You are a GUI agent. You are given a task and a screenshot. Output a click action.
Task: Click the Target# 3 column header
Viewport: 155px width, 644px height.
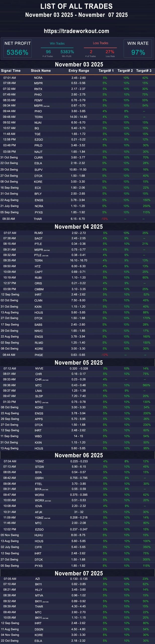[144, 71]
